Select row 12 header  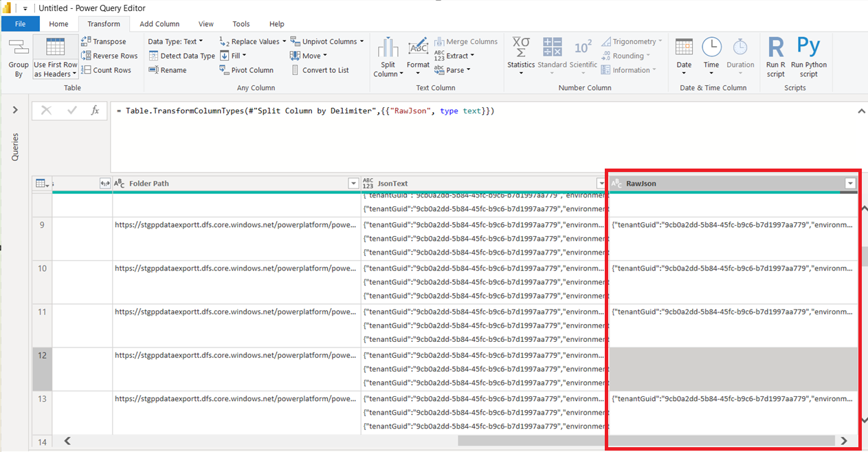click(42, 356)
